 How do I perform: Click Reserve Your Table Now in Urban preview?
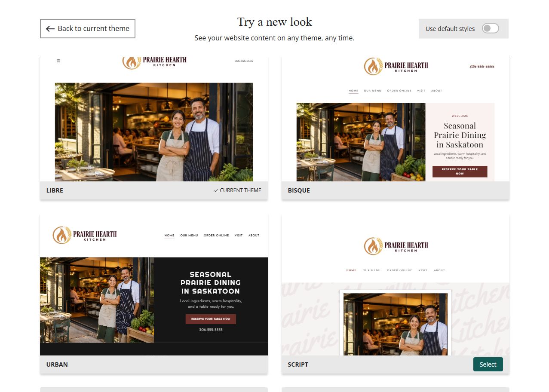[211, 319]
